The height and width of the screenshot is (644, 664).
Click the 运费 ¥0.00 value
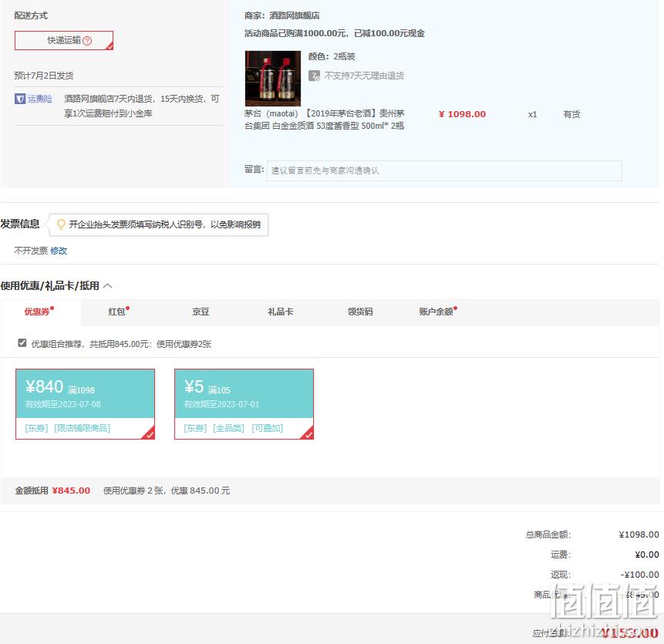pyautogui.click(x=646, y=555)
